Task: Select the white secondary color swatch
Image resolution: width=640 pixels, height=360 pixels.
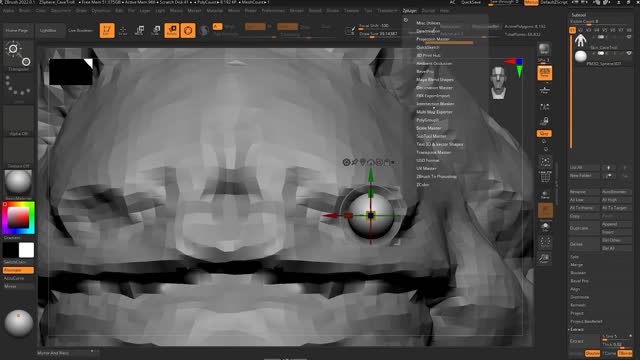Action: [27, 250]
